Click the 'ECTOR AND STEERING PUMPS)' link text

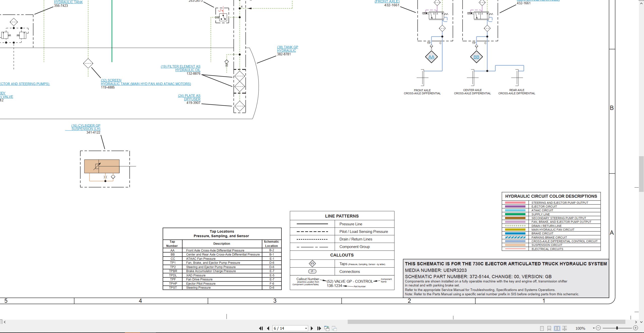point(25,84)
